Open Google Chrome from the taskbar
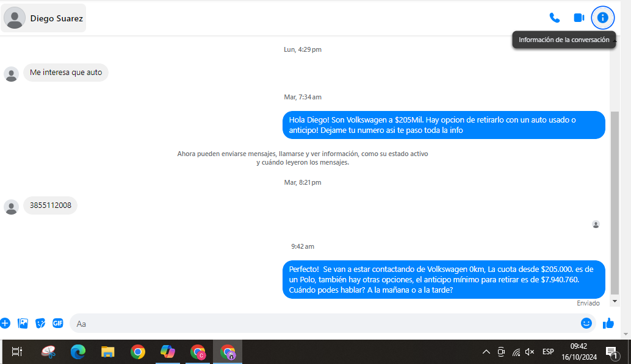Viewport: 631px width, 364px height. [x=138, y=352]
